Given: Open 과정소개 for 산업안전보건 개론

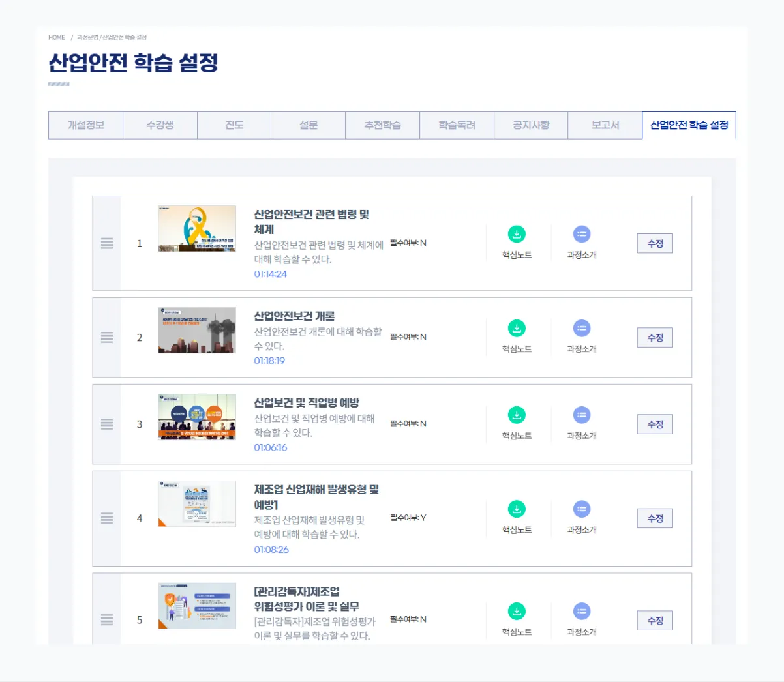Looking at the screenshot, I should pyautogui.click(x=581, y=328).
